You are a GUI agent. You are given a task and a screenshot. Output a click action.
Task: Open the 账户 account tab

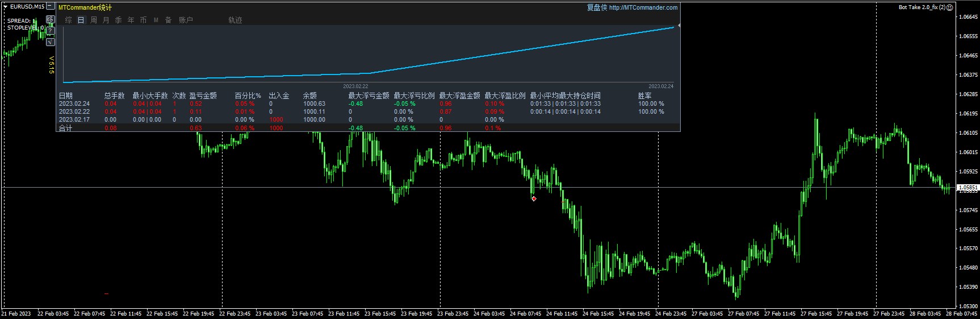tap(186, 20)
